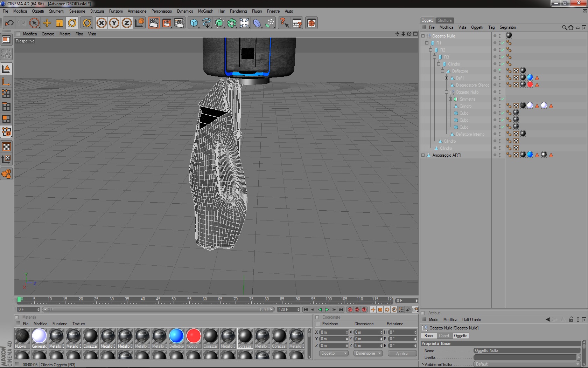Select the Texture mode checker icon
Viewport: 588px width, 368px height.
click(x=6, y=146)
